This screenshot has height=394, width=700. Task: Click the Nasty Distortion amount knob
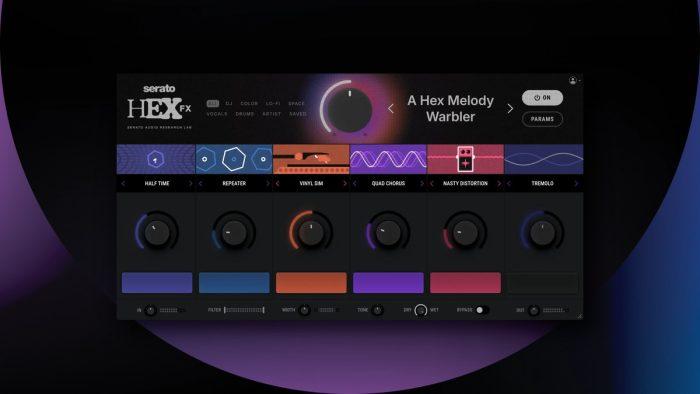(x=466, y=232)
